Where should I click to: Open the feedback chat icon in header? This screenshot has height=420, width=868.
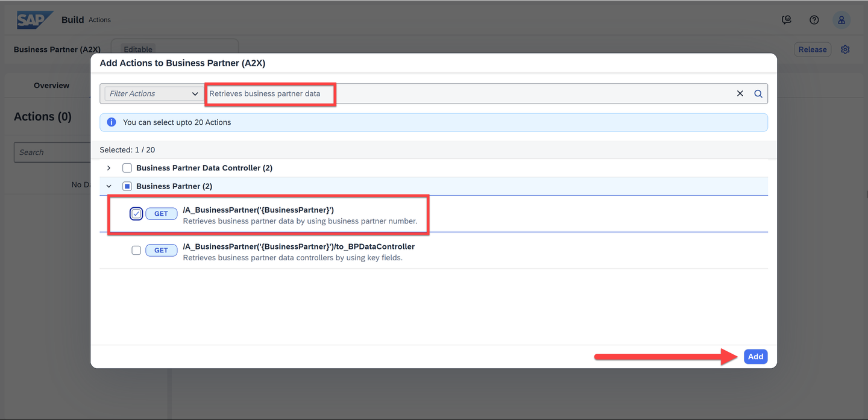tap(787, 20)
